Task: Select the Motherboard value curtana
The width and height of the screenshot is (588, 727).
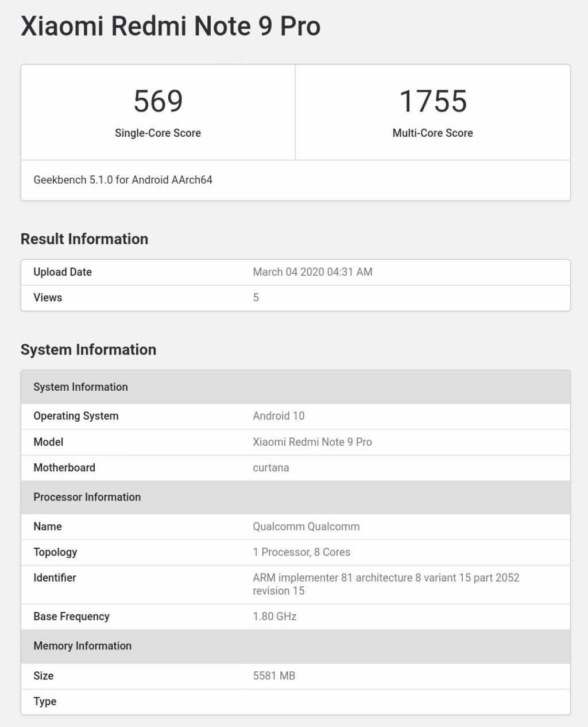Action: click(x=270, y=468)
